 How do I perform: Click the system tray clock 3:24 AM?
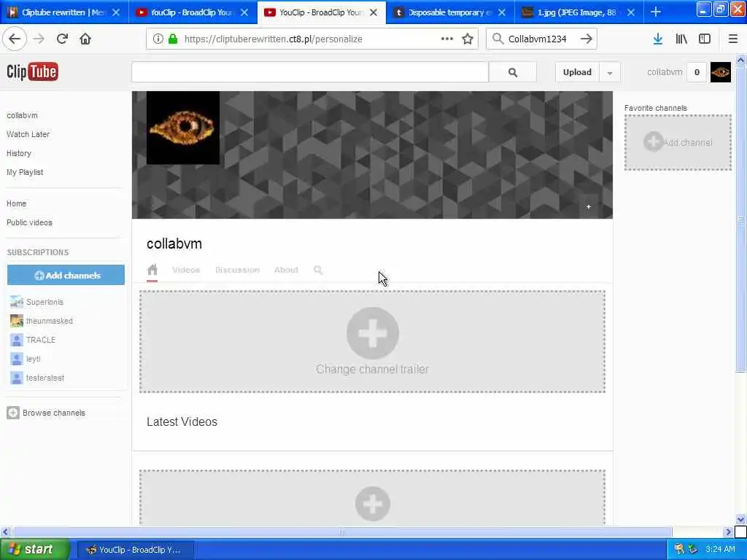[x=720, y=550]
